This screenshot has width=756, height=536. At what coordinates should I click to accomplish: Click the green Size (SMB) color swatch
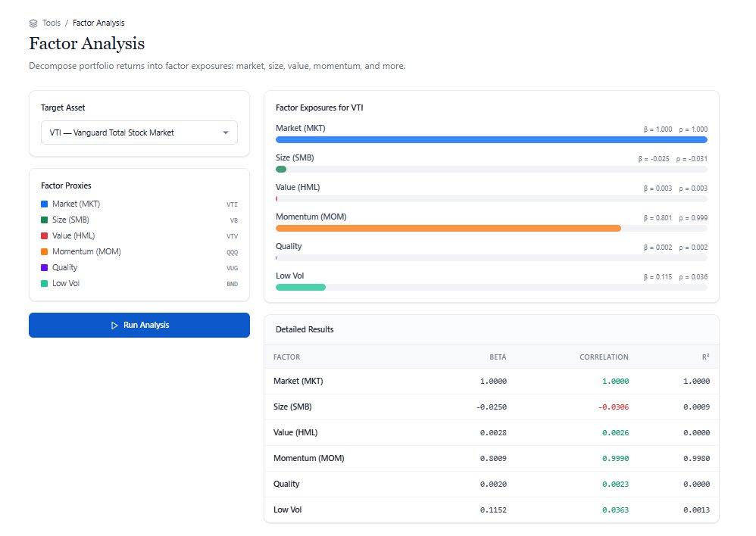click(x=45, y=220)
